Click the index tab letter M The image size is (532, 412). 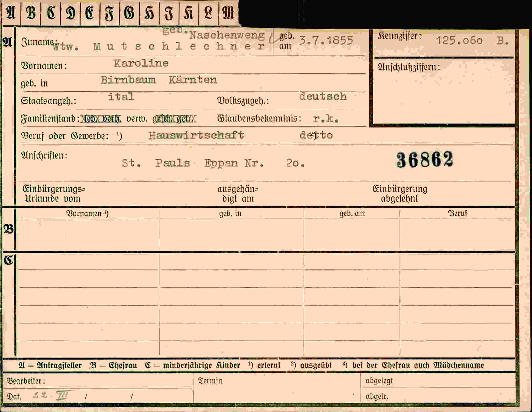[228, 13]
